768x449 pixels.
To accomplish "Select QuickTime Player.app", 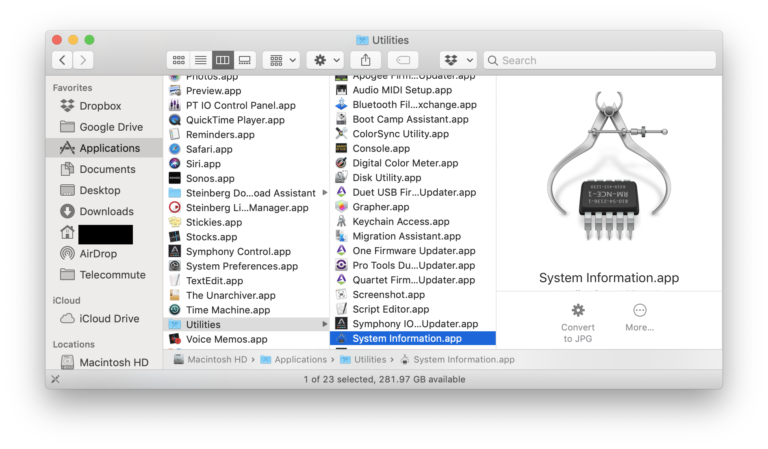I will tap(246, 120).
